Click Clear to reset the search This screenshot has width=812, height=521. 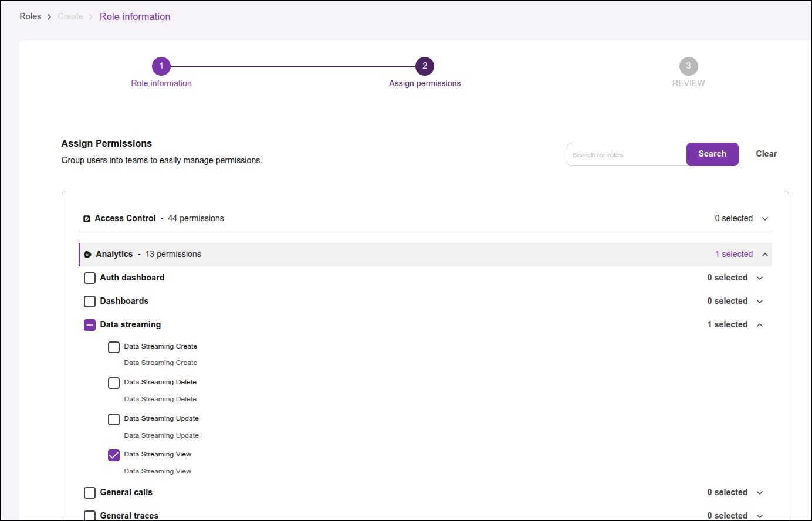coord(766,154)
